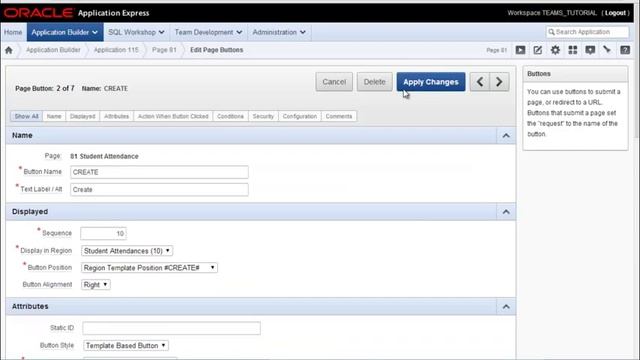Image resolution: width=640 pixels, height=360 pixels.
Task: Open the grid layout icon in toolbar
Action: click(573, 50)
